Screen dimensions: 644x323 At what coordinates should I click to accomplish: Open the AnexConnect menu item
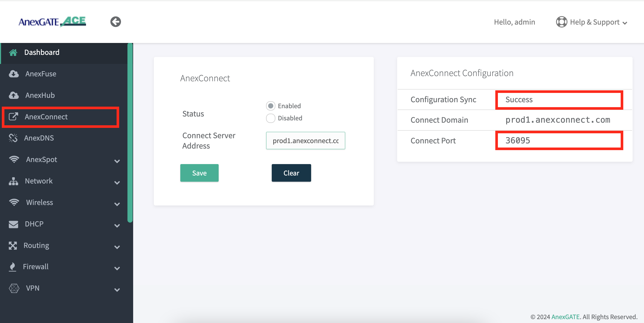click(46, 117)
